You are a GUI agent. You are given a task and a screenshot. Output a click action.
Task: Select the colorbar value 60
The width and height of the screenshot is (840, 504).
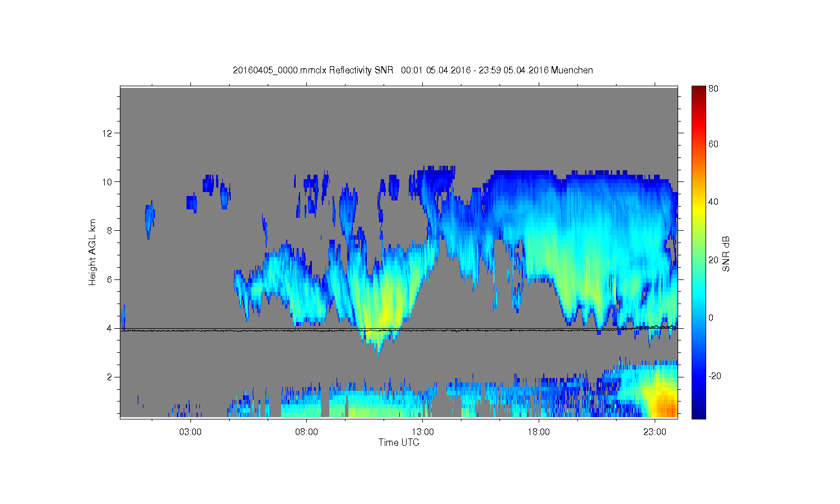tap(713, 144)
